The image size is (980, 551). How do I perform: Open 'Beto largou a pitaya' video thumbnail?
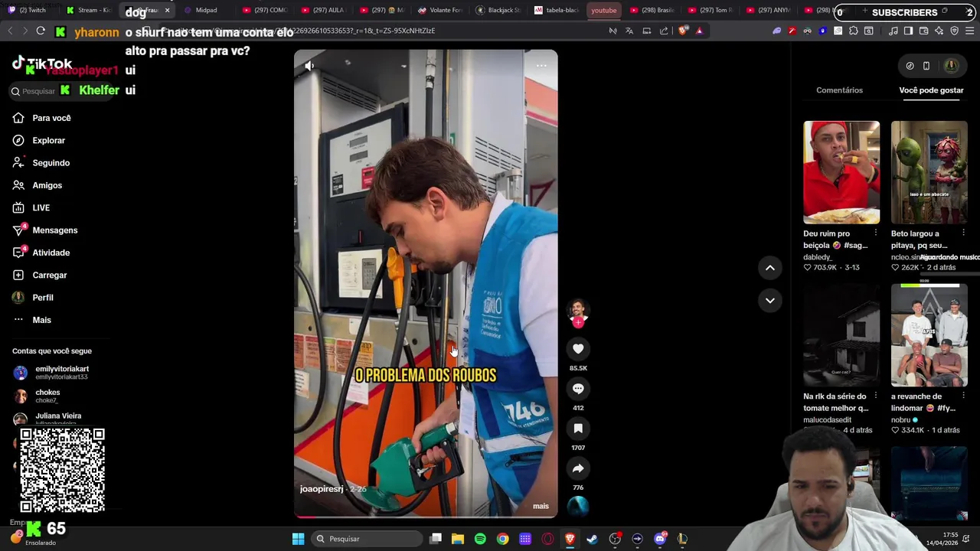(x=929, y=172)
